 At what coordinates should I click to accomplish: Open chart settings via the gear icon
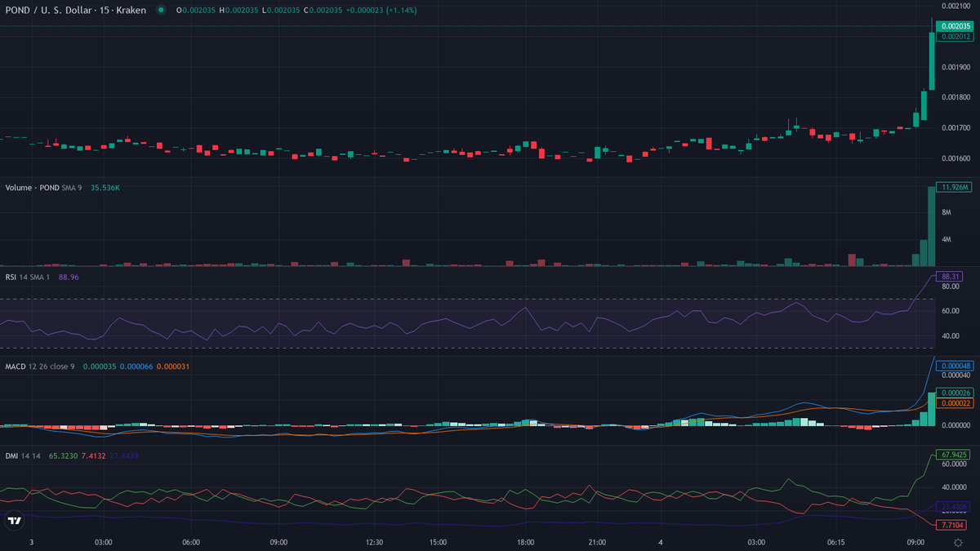[x=957, y=542]
